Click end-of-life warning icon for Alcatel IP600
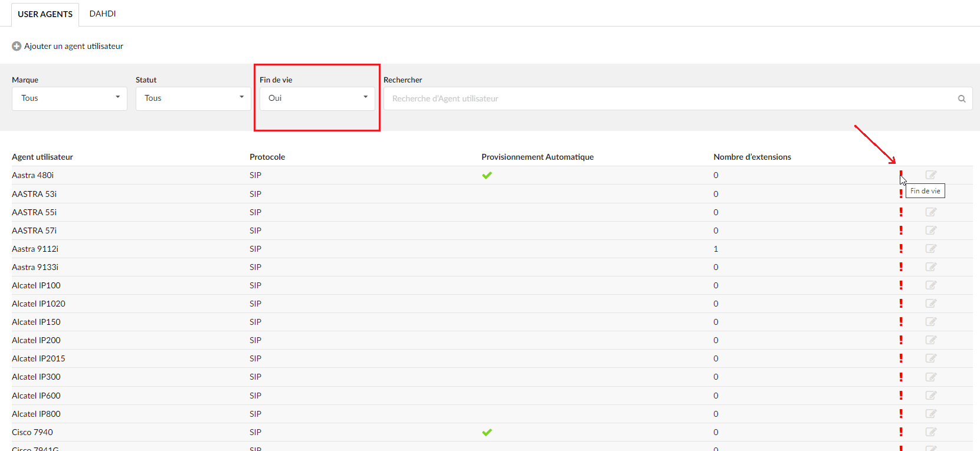The image size is (980, 451). (x=901, y=395)
